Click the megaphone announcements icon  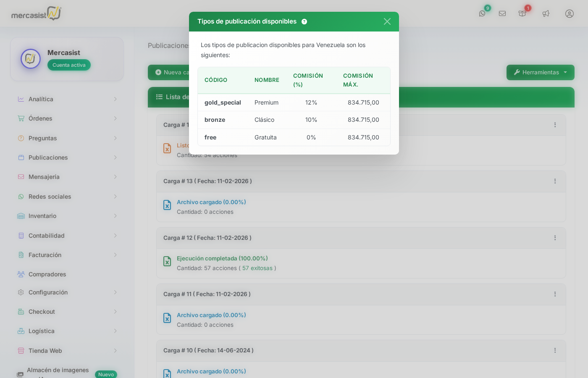click(x=546, y=13)
